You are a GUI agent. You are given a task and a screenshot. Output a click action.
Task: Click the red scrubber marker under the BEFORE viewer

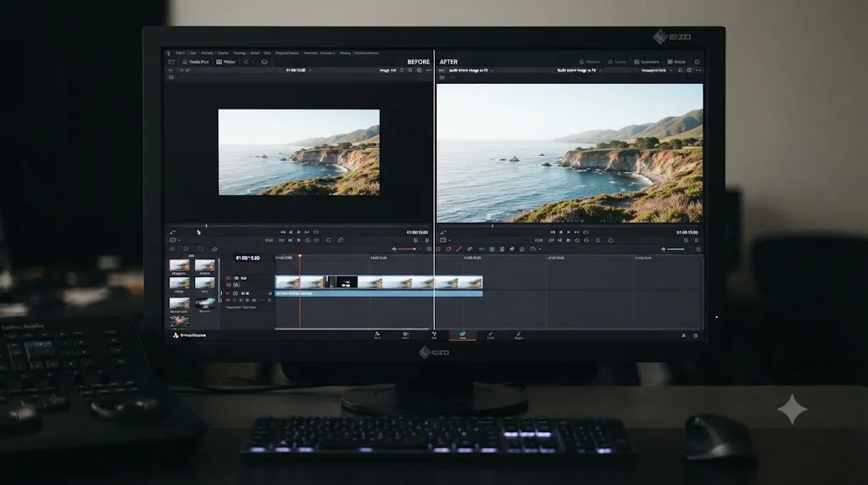point(207,226)
